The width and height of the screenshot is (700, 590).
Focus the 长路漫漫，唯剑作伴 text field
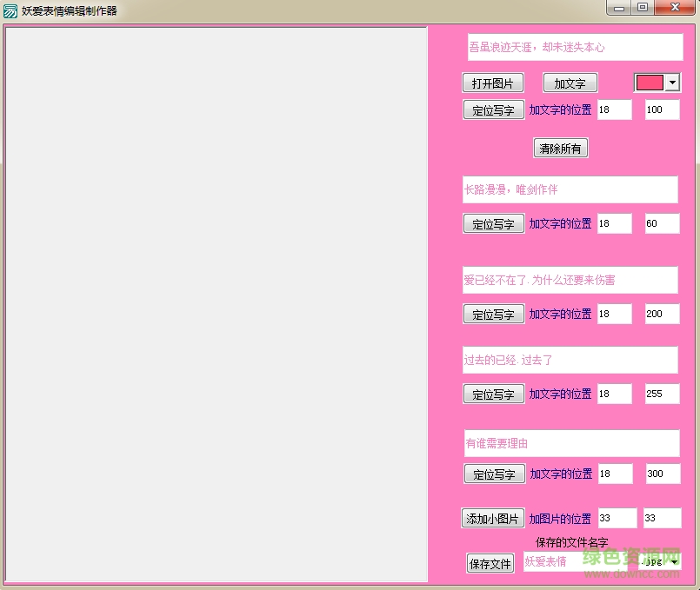(x=570, y=189)
